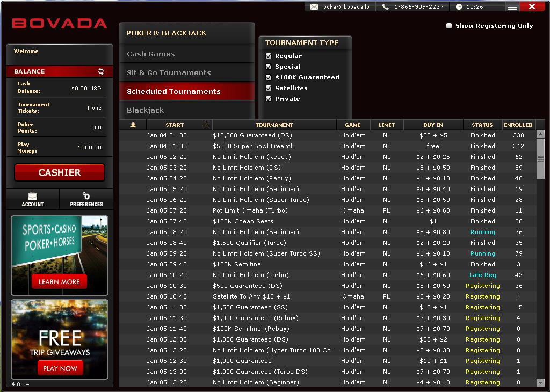This screenshot has height=392, width=550.
Task: Select the $100K Cheap Seats tournament
Action: [x=327, y=221]
